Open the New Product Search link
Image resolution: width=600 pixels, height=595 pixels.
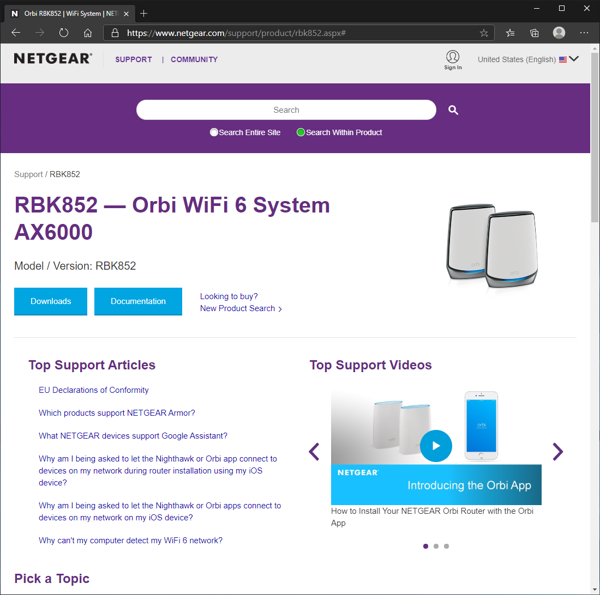click(241, 308)
